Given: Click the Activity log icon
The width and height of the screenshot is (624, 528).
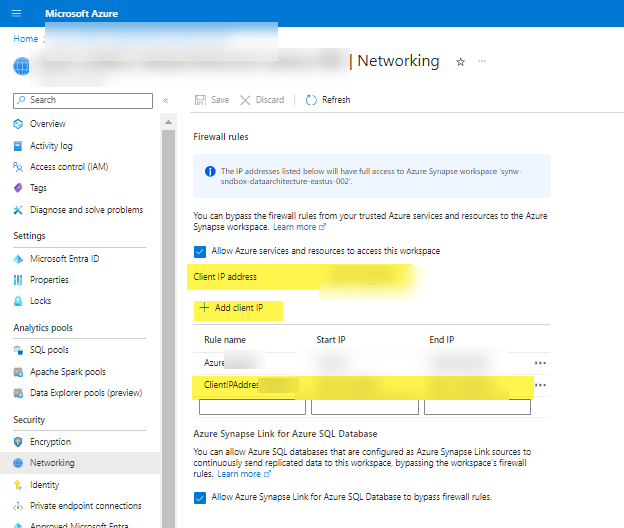Looking at the screenshot, I should (x=18, y=146).
